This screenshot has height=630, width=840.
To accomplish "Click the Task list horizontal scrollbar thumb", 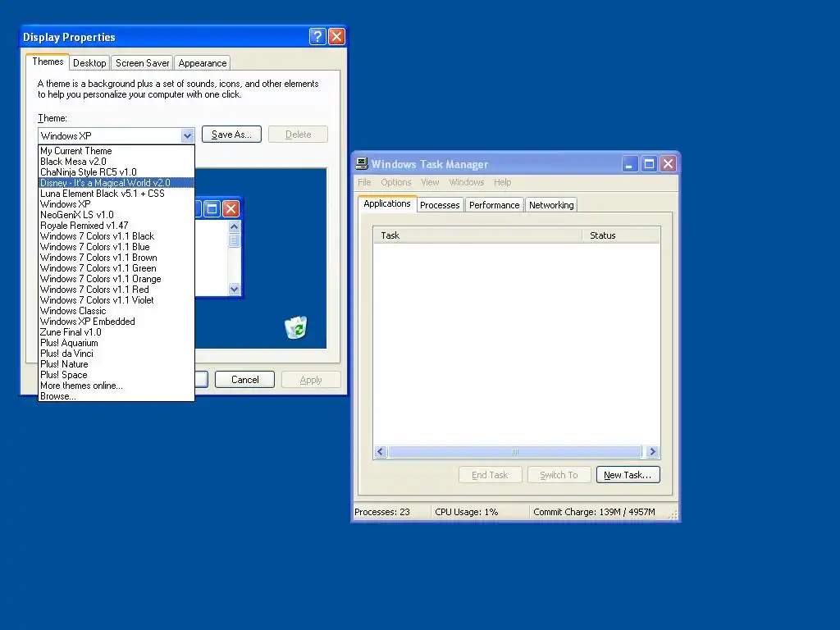I will (x=515, y=452).
